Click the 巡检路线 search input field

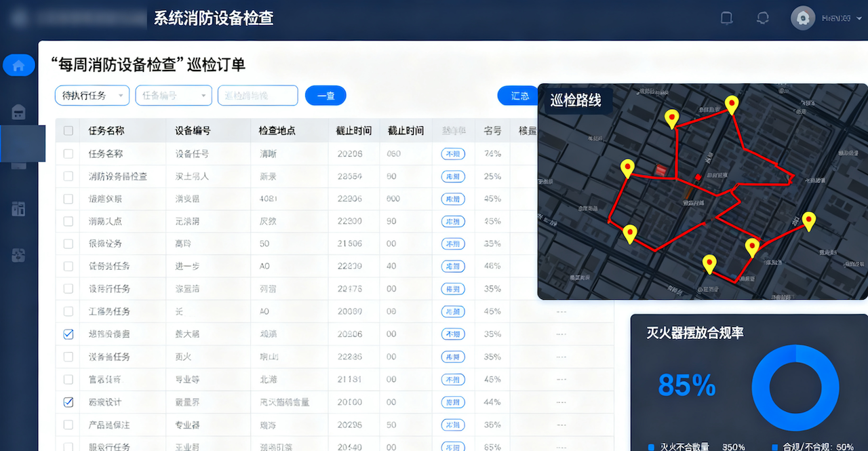tap(256, 96)
